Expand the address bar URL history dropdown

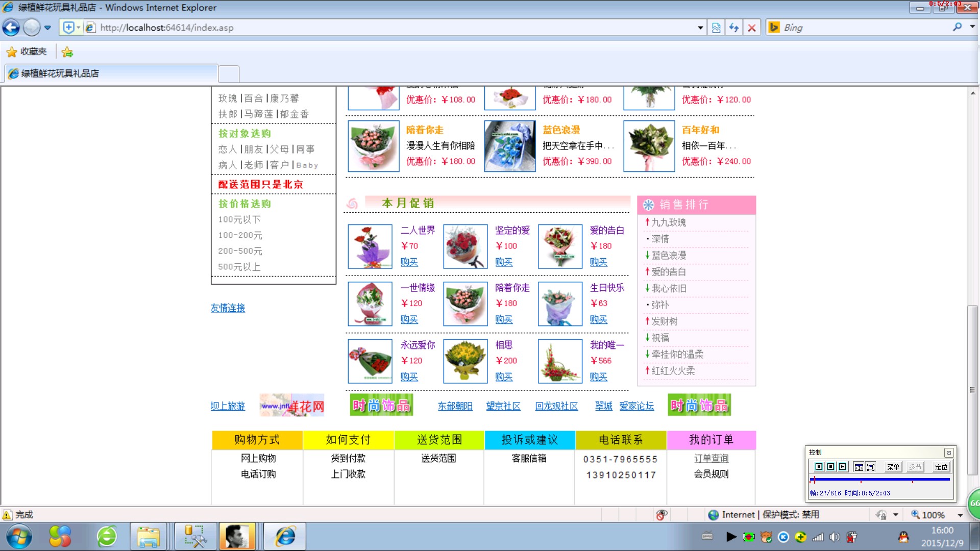[700, 28]
